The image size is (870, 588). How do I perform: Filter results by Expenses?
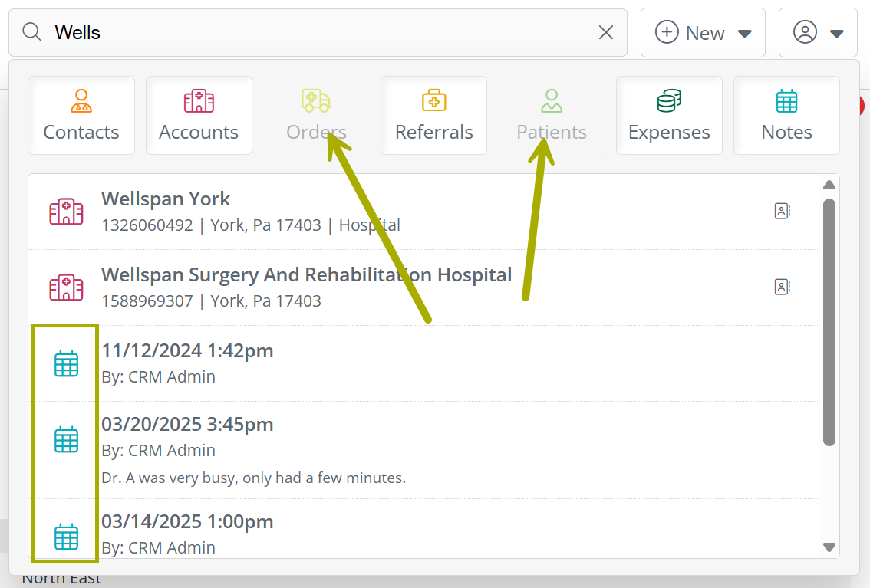[669, 115]
